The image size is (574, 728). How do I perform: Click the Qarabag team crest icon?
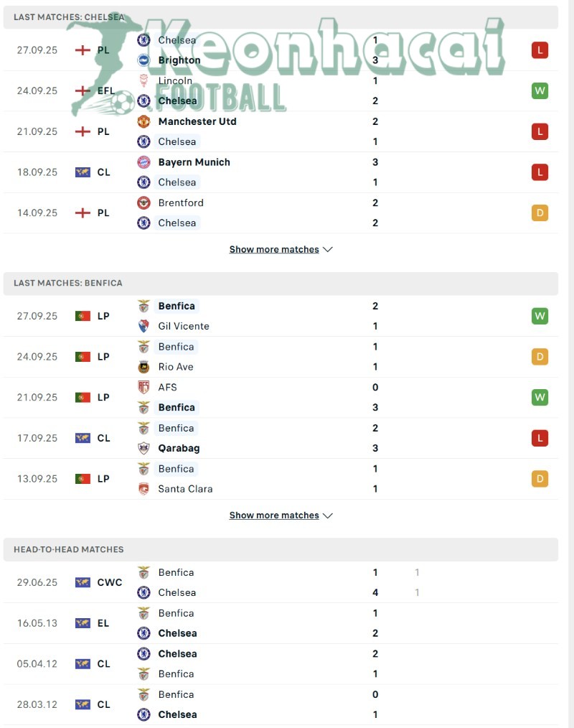[143, 448]
